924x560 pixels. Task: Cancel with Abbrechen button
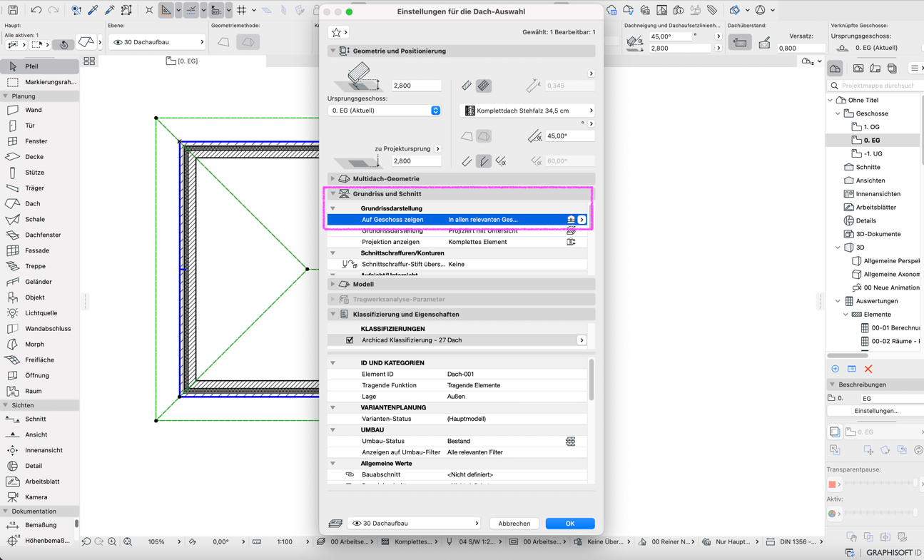(x=514, y=524)
